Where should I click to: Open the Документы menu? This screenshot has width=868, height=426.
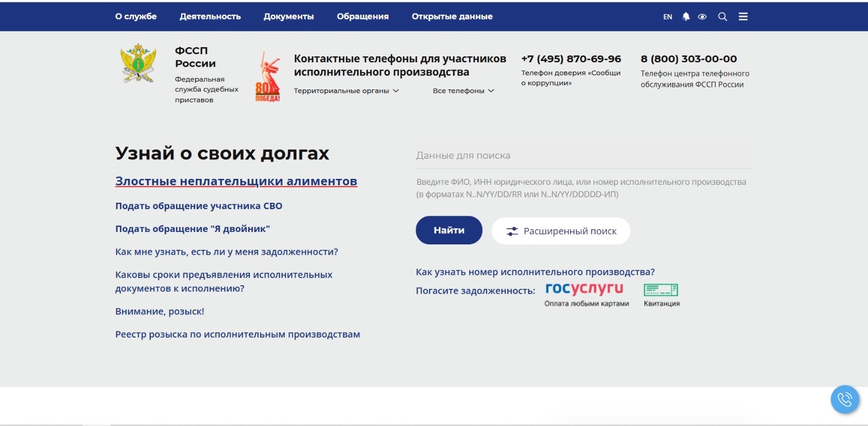(289, 16)
